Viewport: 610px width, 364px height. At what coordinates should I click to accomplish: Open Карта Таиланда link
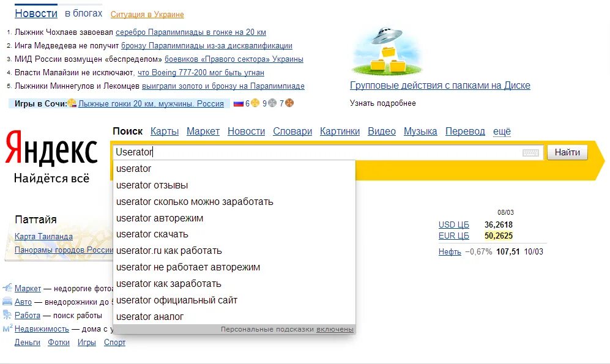pos(43,236)
